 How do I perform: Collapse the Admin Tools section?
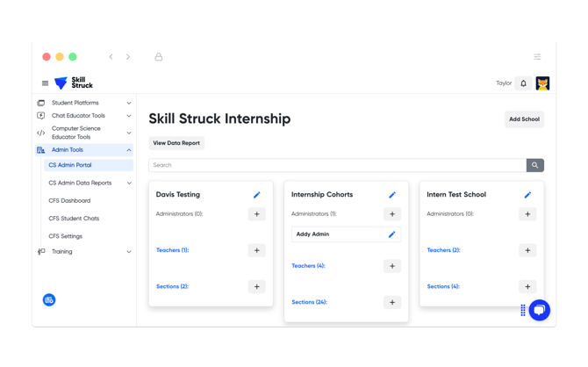129,150
